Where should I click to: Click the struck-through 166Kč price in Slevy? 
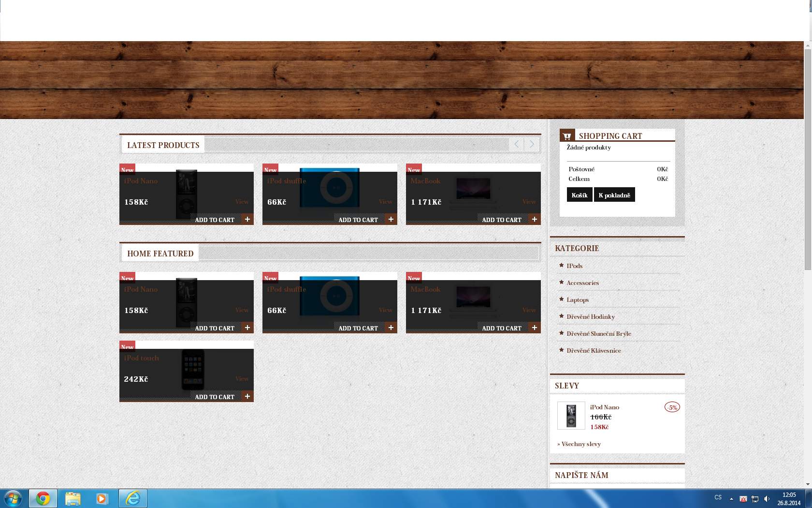pos(601,417)
